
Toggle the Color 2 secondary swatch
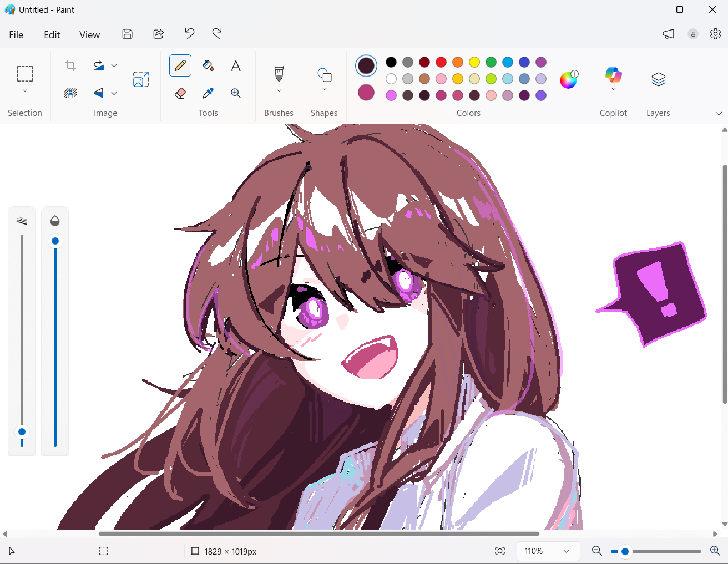(366, 93)
